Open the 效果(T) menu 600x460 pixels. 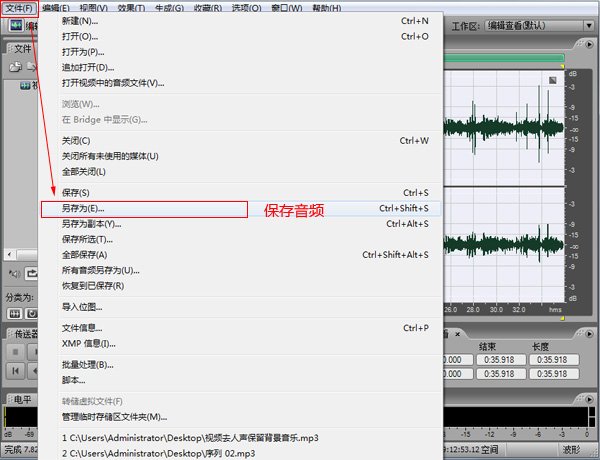coord(131,8)
